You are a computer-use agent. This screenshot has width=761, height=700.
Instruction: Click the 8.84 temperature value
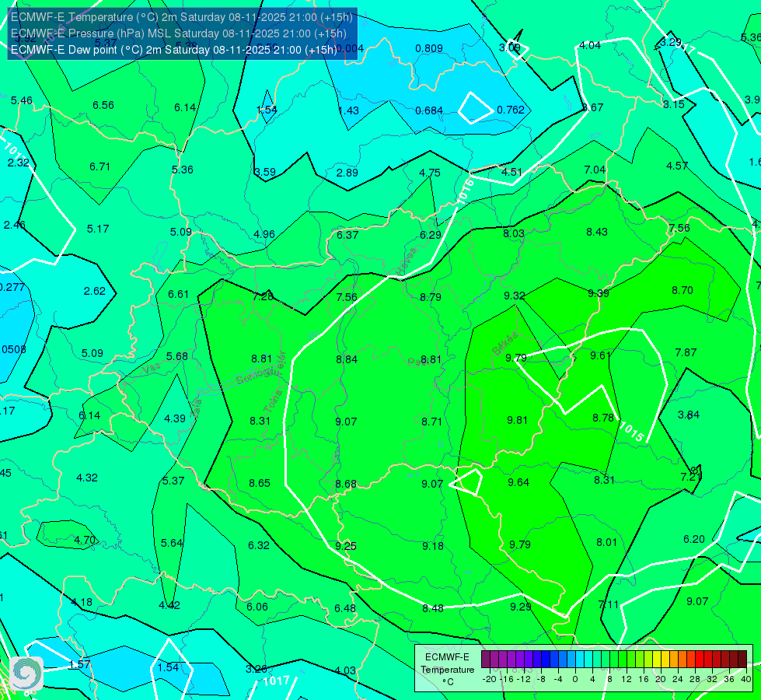tap(347, 359)
